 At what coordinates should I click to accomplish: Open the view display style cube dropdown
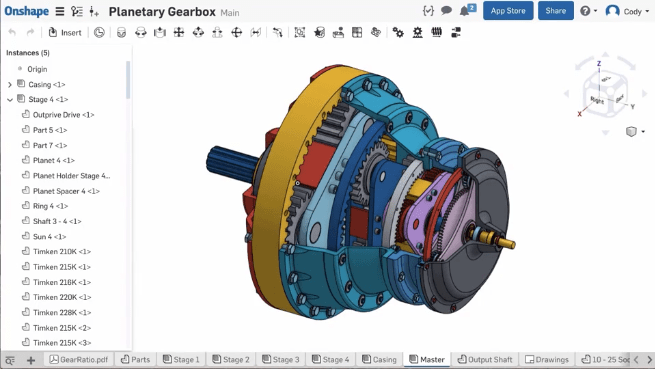635,132
